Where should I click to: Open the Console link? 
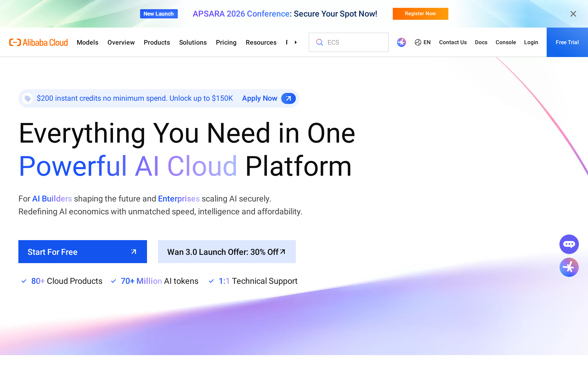click(506, 42)
